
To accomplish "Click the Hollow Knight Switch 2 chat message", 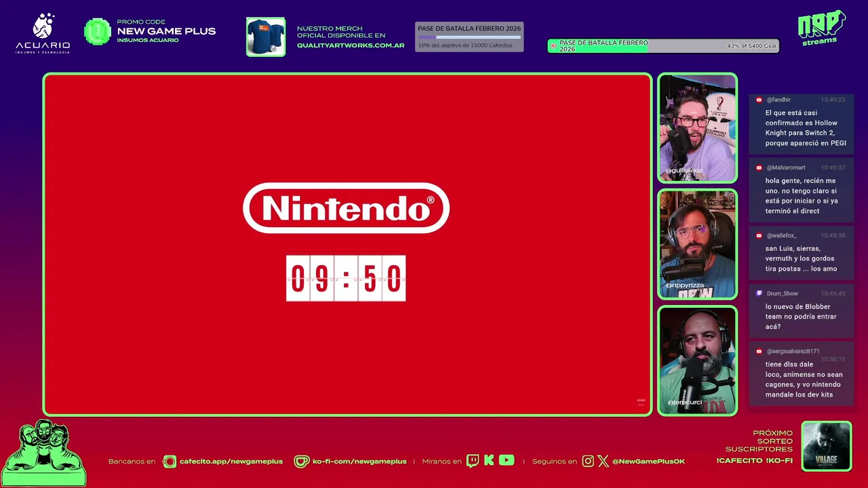I will [806, 128].
